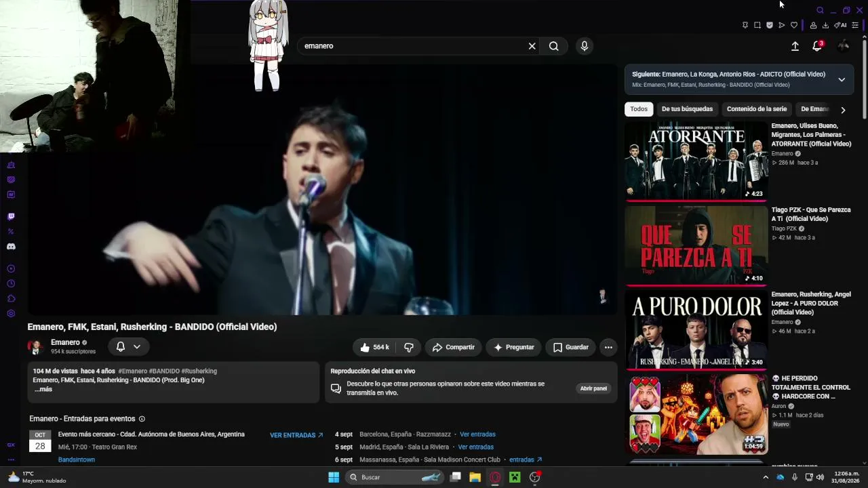Open Twitch in the Opera sidebar

pyautogui.click(x=11, y=217)
